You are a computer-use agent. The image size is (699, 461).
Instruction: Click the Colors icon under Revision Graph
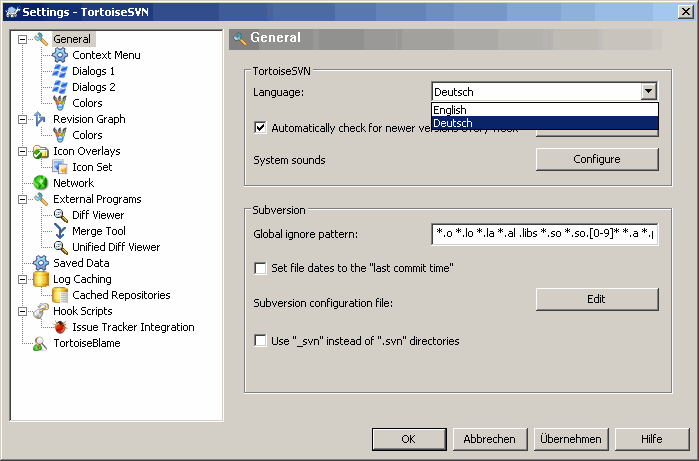[60, 135]
